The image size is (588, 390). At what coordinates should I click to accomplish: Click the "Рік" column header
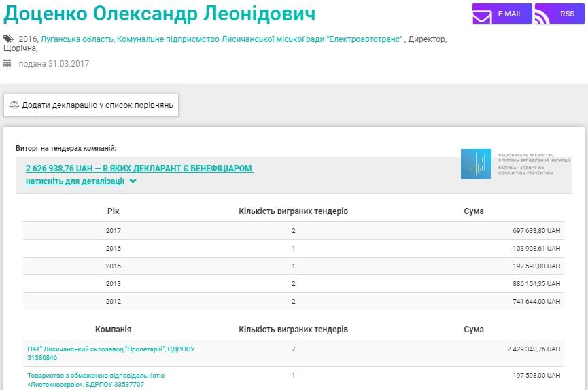(113, 211)
